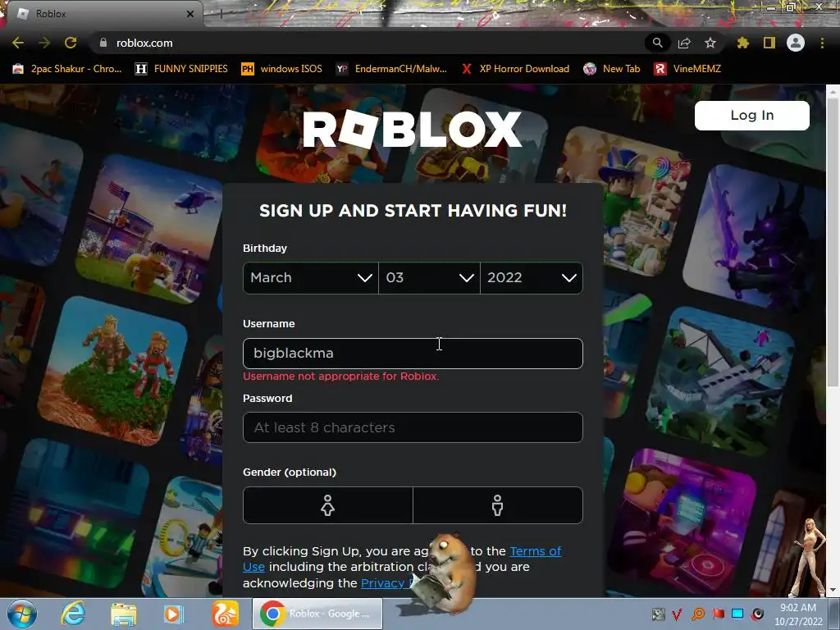This screenshot has height=630, width=840.
Task: Click the gray picture tray icon
Action: (x=658, y=614)
